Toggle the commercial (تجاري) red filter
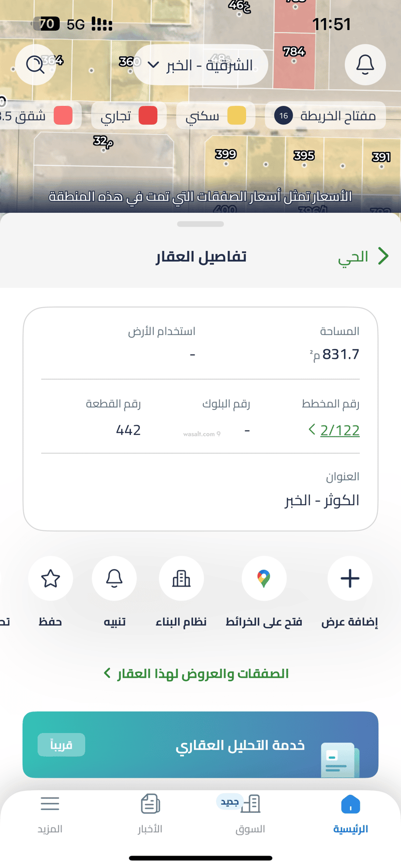 [x=129, y=116]
